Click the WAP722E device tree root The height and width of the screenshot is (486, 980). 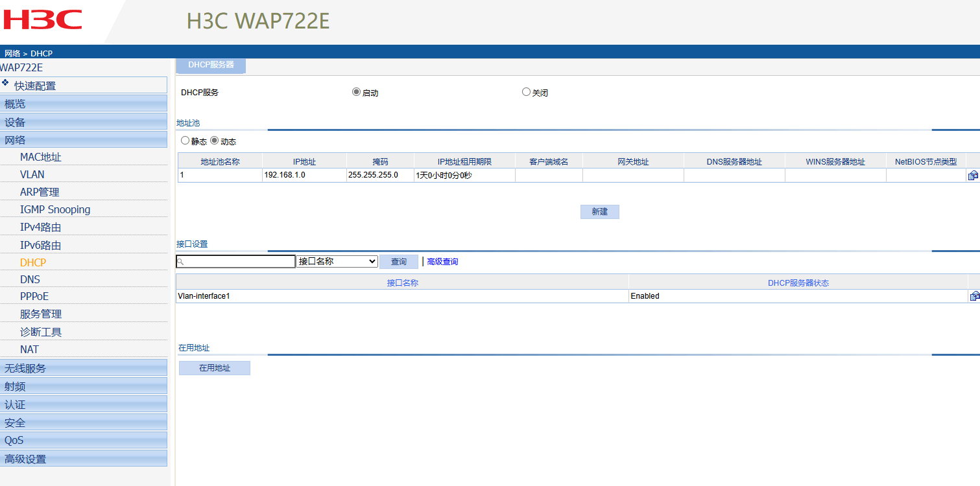tap(21, 67)
